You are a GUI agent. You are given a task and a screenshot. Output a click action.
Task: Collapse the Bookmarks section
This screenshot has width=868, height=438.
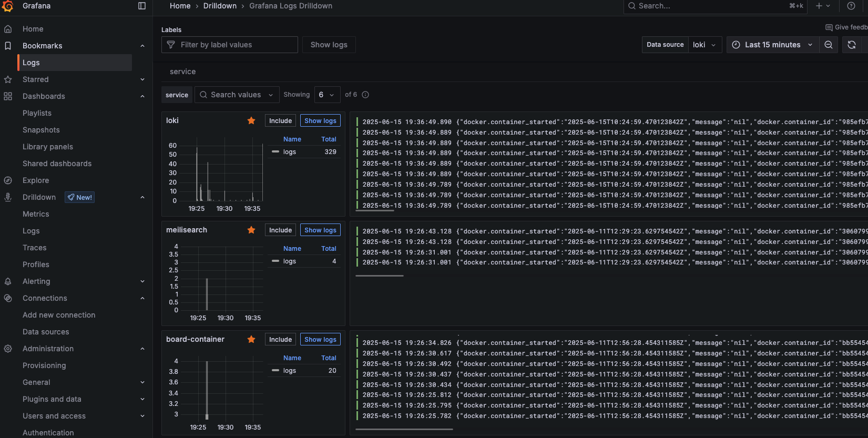[142, 46]
